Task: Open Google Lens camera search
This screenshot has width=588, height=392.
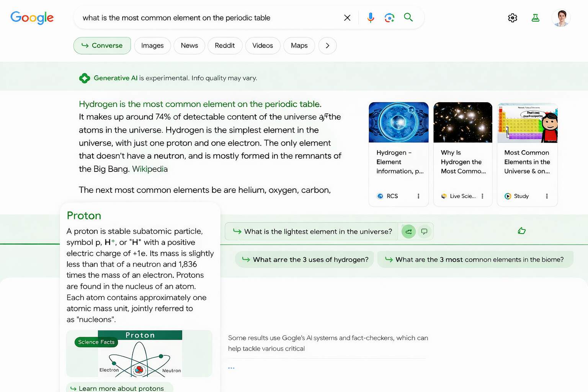Action: pos(389,18)
